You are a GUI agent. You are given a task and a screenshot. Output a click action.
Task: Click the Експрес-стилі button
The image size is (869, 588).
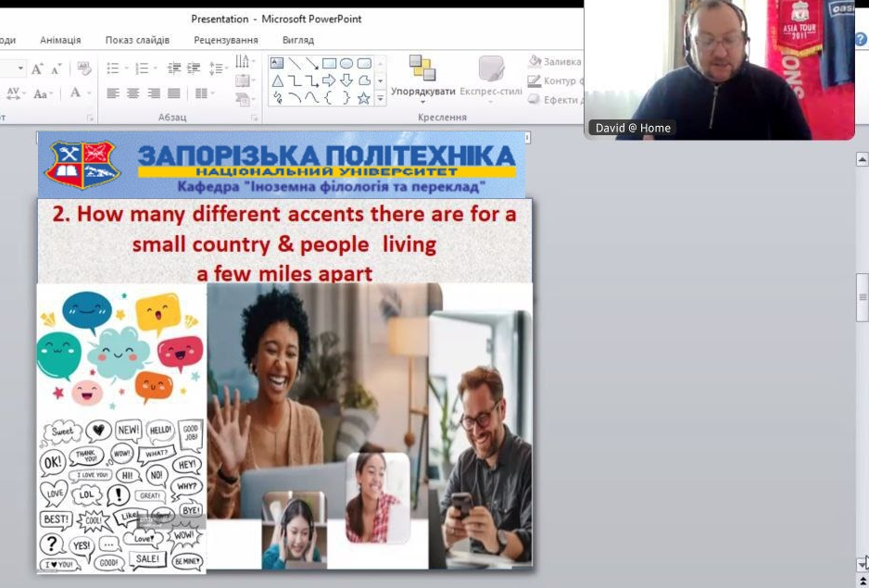[x=491, y=77]
